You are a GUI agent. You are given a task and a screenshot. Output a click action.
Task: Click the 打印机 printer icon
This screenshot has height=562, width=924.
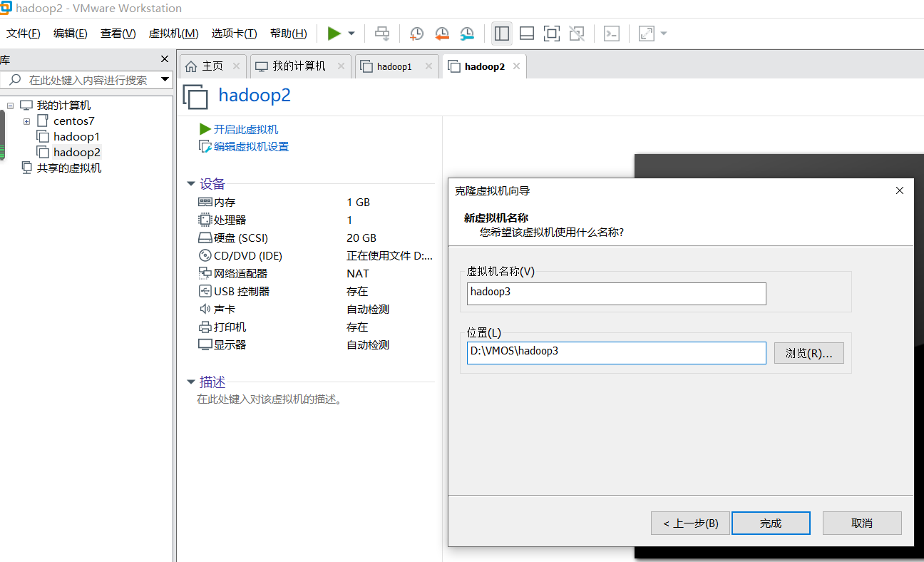pos(205,327)
